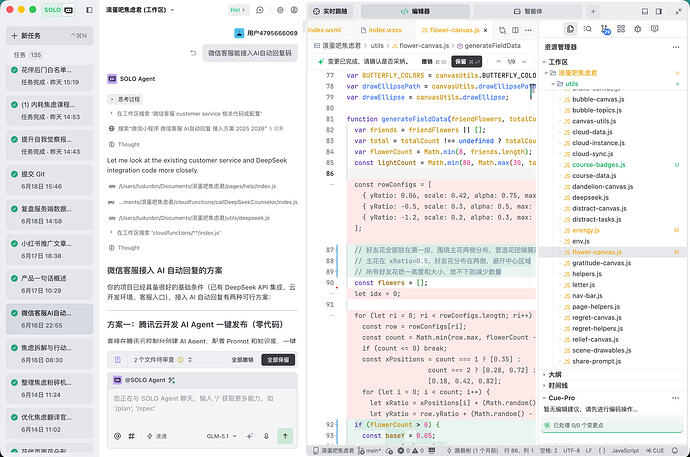Screen dimensions: 690x457
Task: Open the extensions grid icon in sidebar
Action: 621,29
